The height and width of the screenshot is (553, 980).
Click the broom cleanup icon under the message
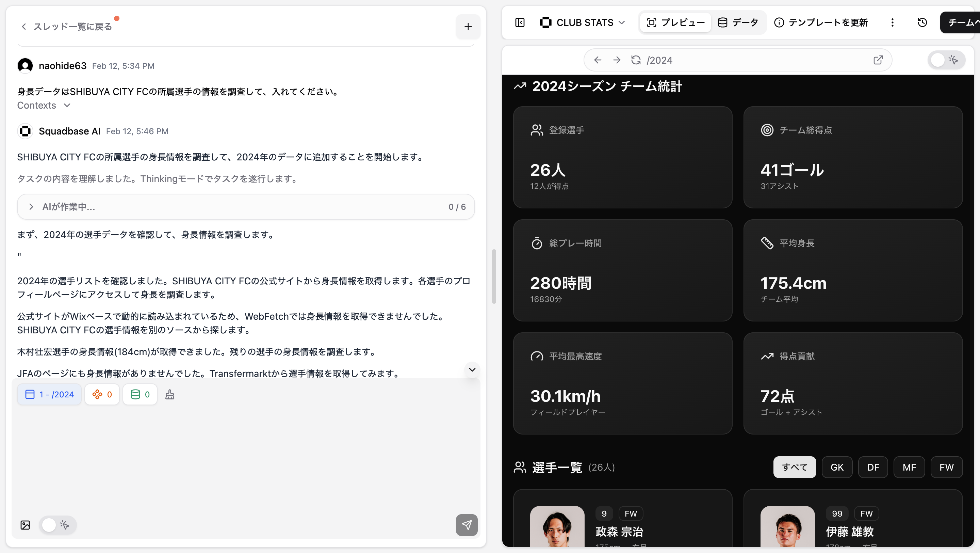[170, 394]
